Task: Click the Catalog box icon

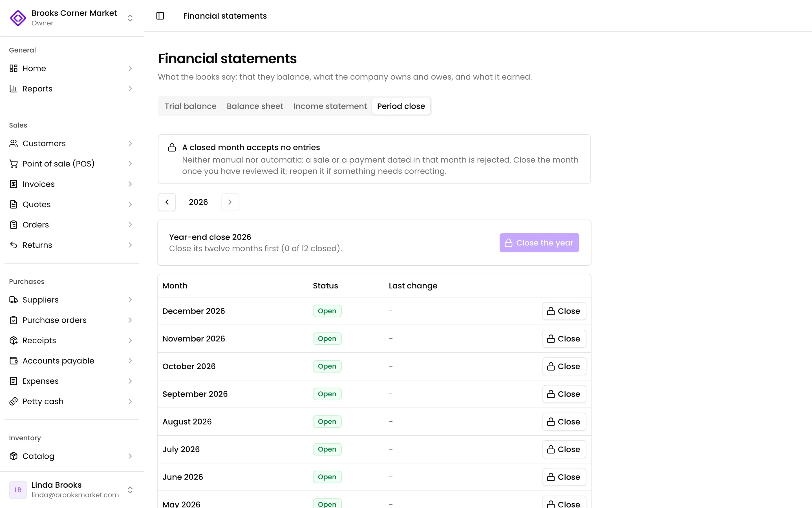Action: point(14,456)
